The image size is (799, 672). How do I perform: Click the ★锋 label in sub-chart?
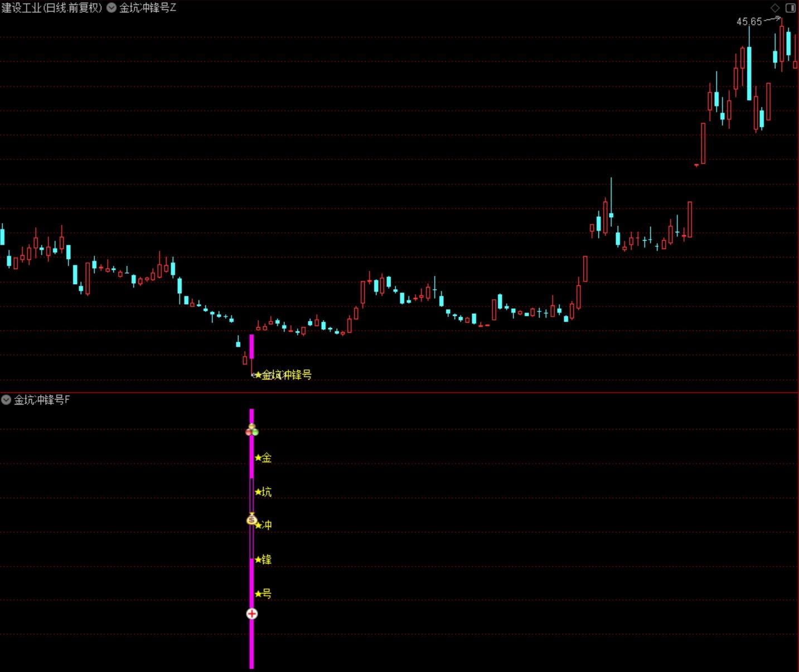[263, 559]
